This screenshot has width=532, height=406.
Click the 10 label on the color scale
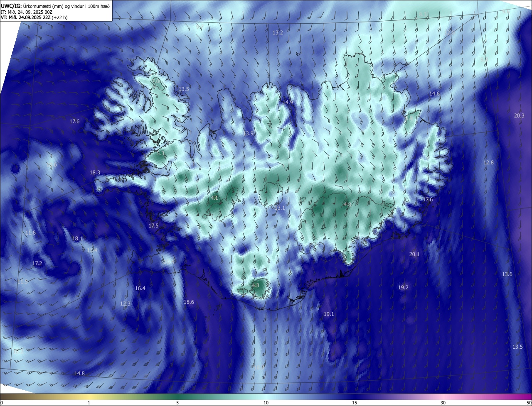[x=266, y=403]
